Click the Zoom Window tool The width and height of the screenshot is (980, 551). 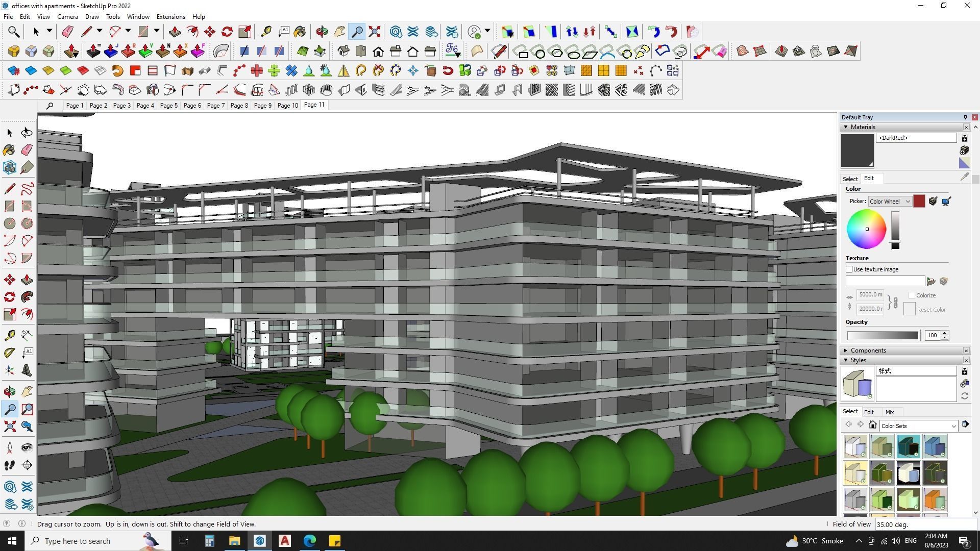pyautogui.click(x=27, y=409)
